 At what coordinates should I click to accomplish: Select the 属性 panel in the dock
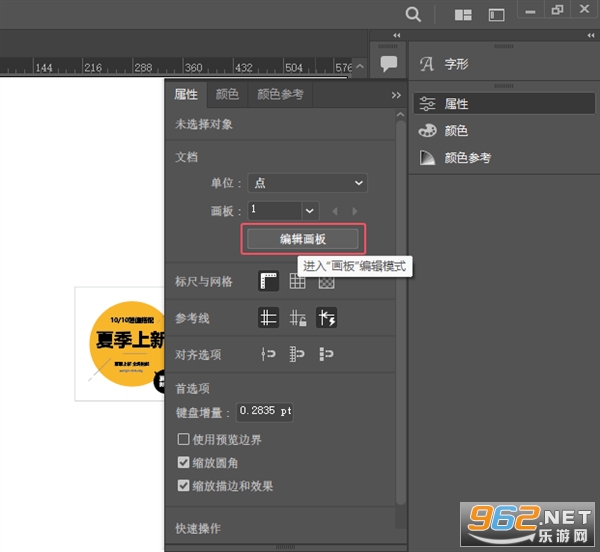(x=504, y=104)
